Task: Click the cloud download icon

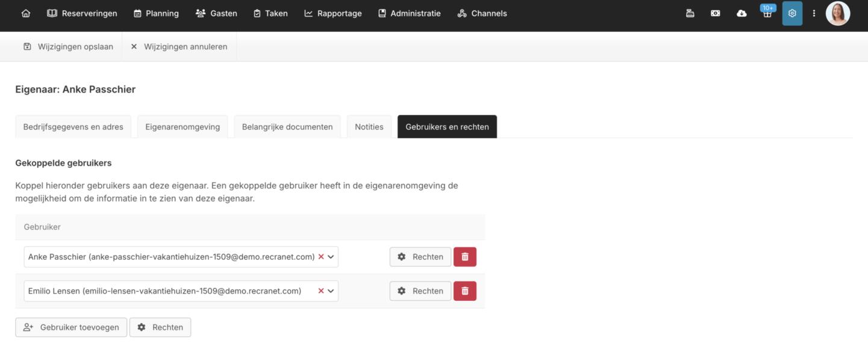Action: click(x=742, y=13)
